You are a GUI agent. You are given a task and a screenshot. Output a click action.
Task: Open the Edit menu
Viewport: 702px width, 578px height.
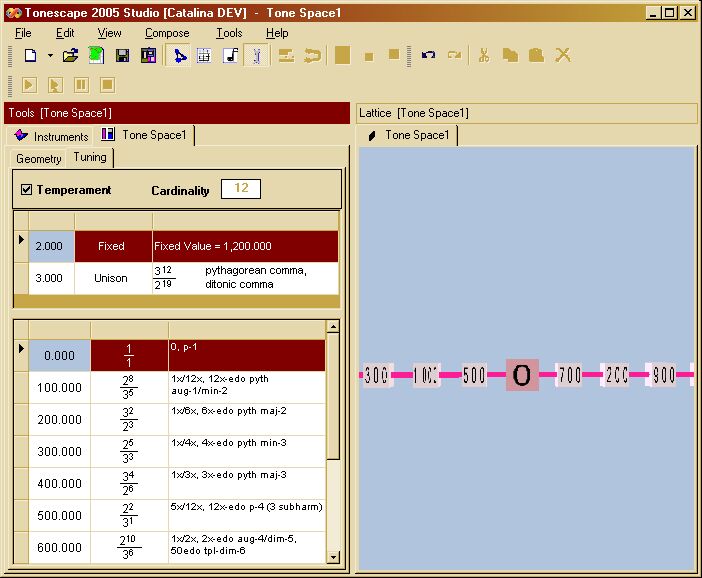65,33
